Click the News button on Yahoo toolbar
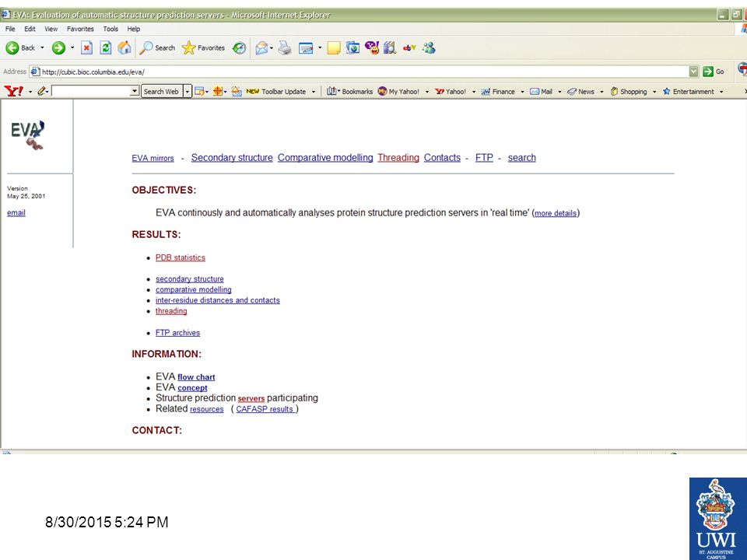Image resolution: width=747 pixels, height=560 pixels. (580, 92)
